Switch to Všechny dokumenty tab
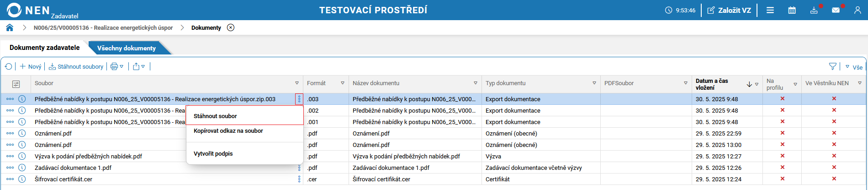 [127, 48]
